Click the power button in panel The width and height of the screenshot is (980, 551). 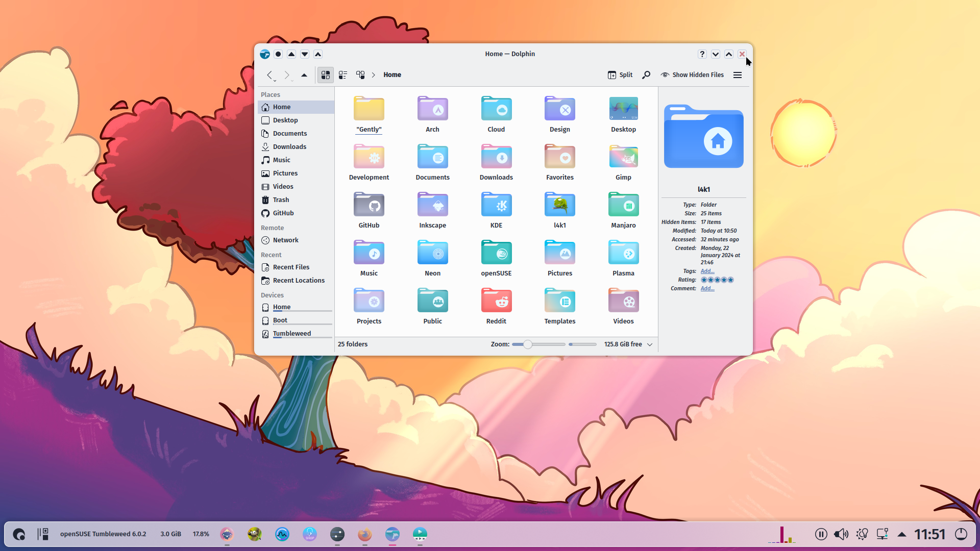pos(961,534)
